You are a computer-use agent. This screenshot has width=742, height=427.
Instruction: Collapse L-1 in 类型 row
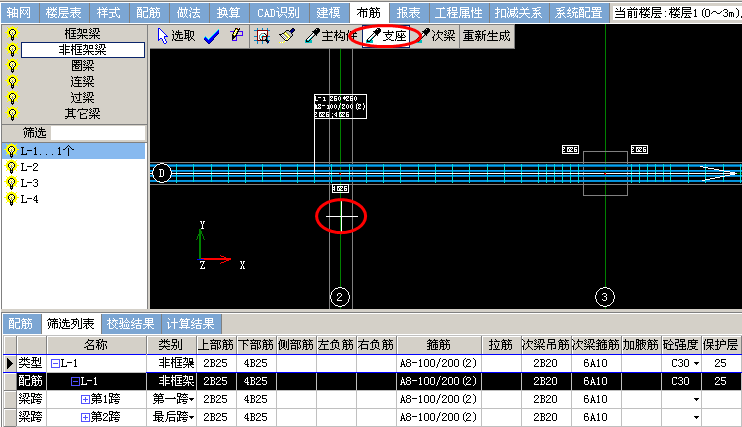coord(55,364)
